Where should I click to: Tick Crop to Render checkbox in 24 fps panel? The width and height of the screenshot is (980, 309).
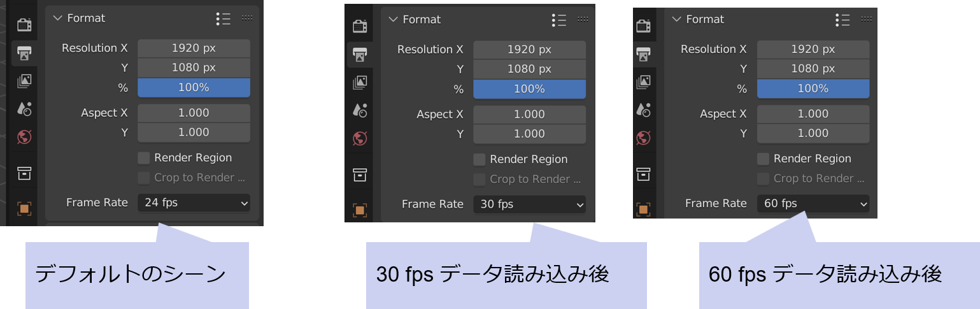pyautogui.click(x=144, y=178)
